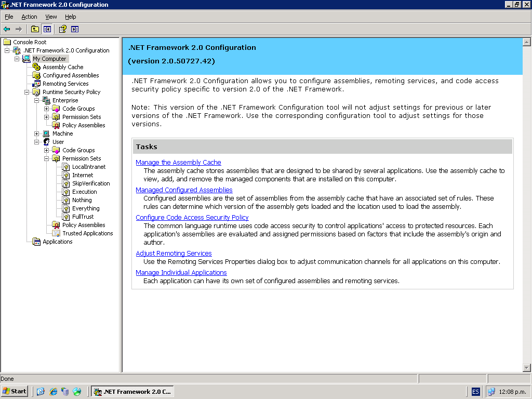
Task: Expand the Machine policy node
Action: pyautogui.click(x=37, y=134)
